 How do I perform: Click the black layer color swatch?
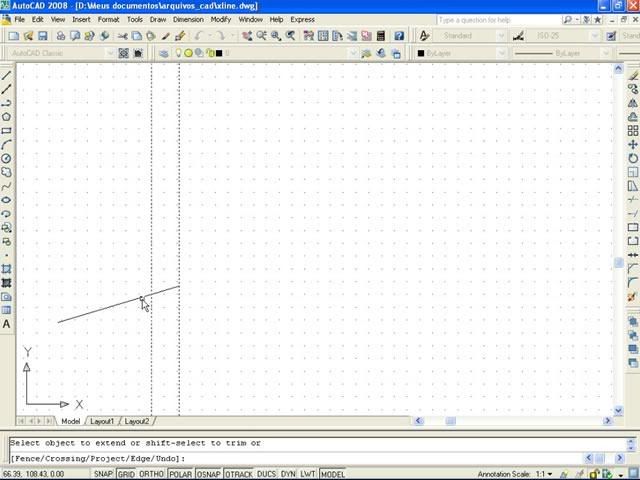pyautogui.click(x=219, y=53)
